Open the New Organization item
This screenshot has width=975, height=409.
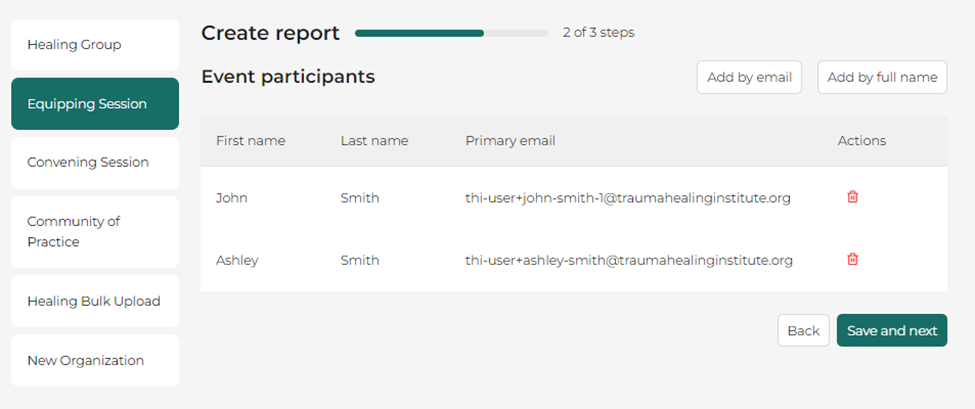point(95,361)
